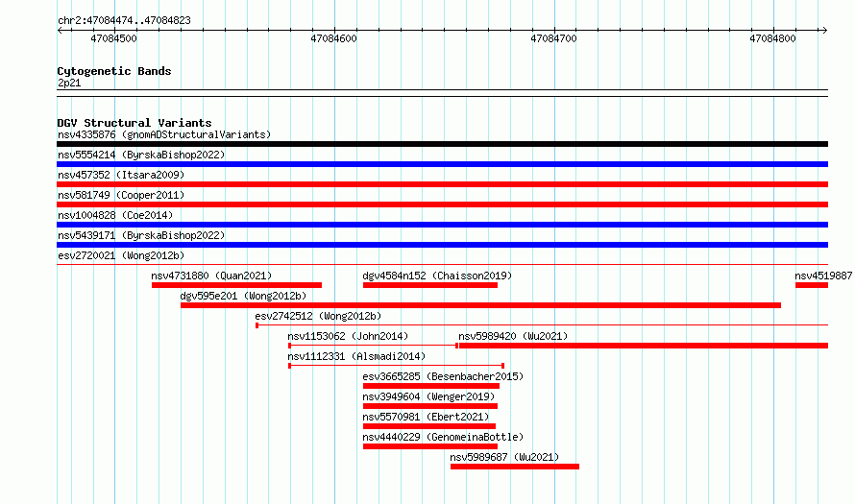Image resolution: width=855 pixels, height=504 pixels.
Task: Click the partially visible nsv4519887 label
Action: [823, 276]
